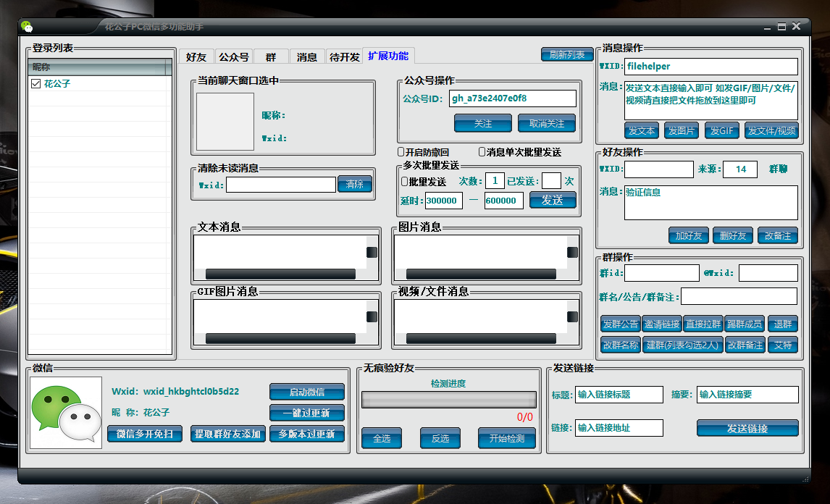Click the GIF图片消息 horizontal scrollbar
The image size is (830, 504).
(x=280, y=338)
